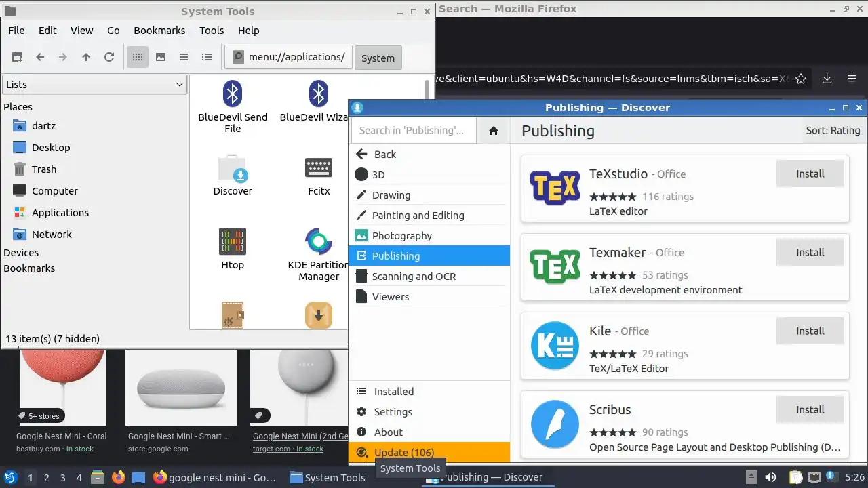Click System path button in file manager
Screen dimensions: 868x488
tap(378, 58)
